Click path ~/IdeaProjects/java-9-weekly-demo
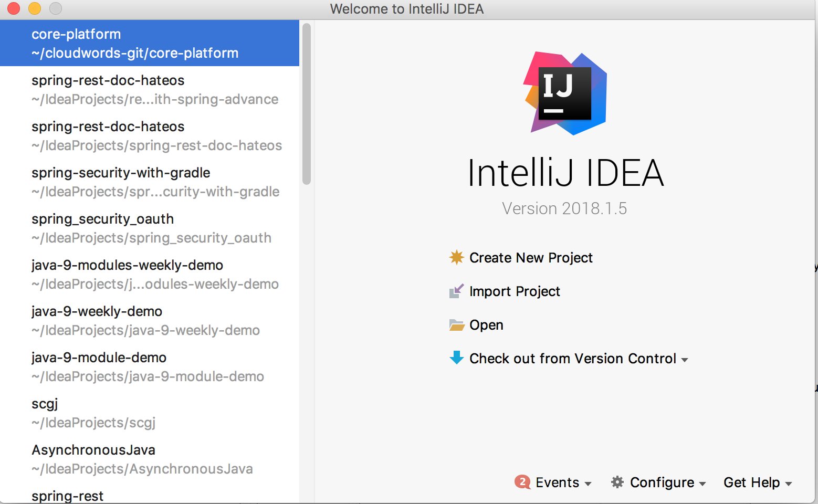The image size is (818, 504). [145, 330]
